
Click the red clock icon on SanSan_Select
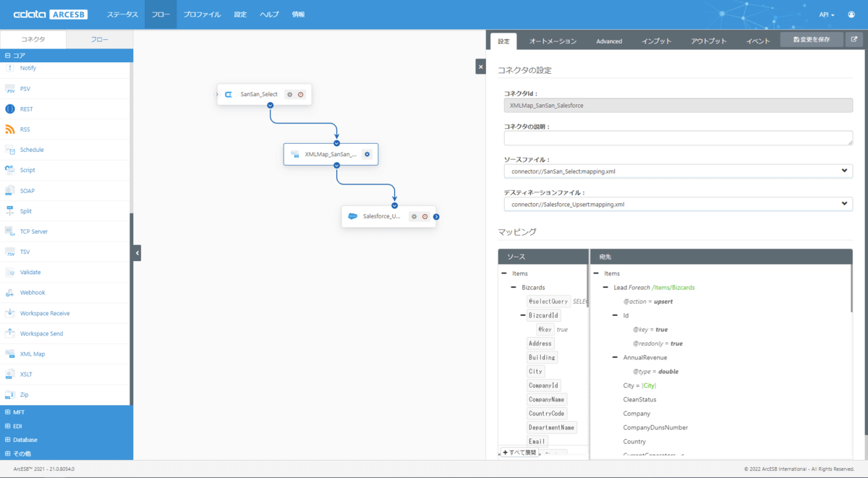301,94
